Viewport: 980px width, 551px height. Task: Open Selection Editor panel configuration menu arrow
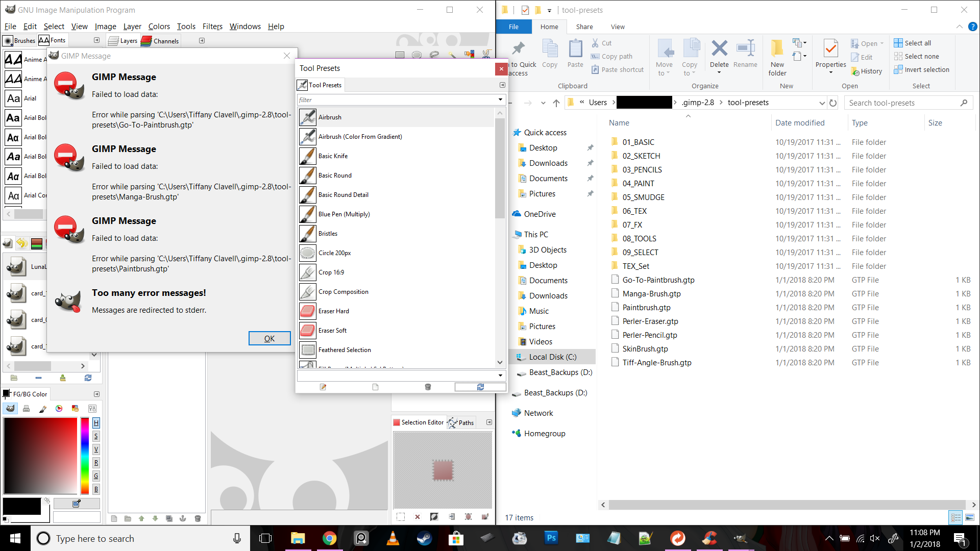[x=489, y=422]
